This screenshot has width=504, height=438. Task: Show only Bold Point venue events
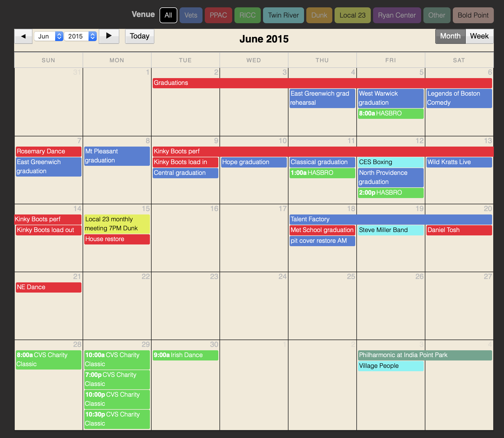point(473,15)
